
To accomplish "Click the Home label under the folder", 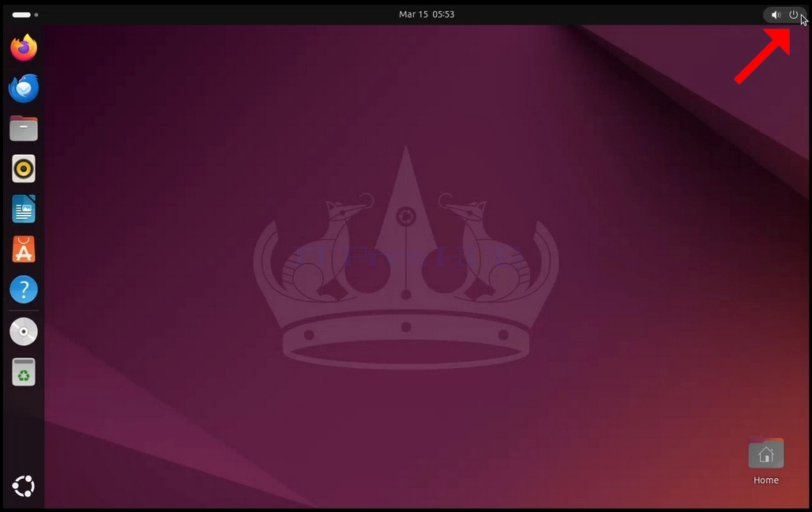I will [766, 480].
